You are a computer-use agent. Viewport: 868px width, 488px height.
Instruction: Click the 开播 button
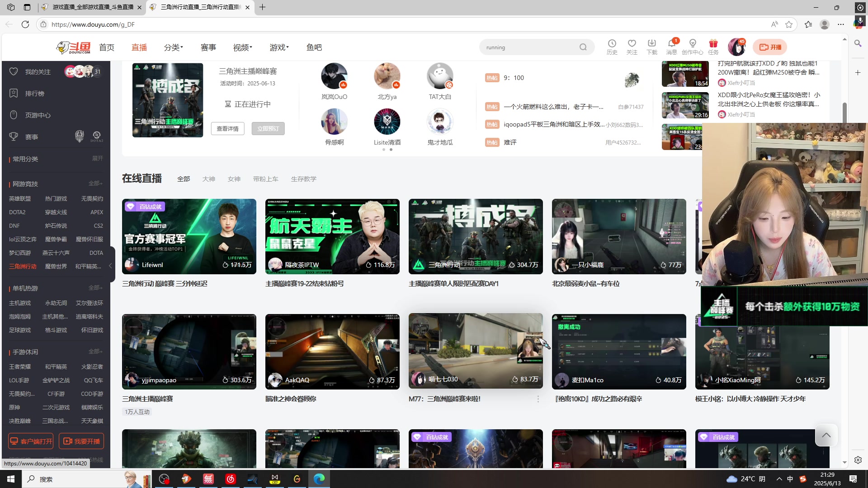click(x=770, y=47)
